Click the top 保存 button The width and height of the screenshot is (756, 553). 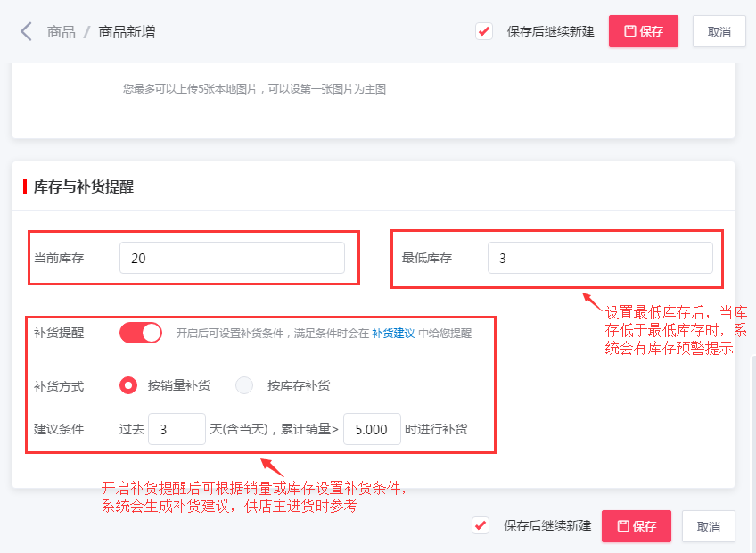click(x=644, y=30)
